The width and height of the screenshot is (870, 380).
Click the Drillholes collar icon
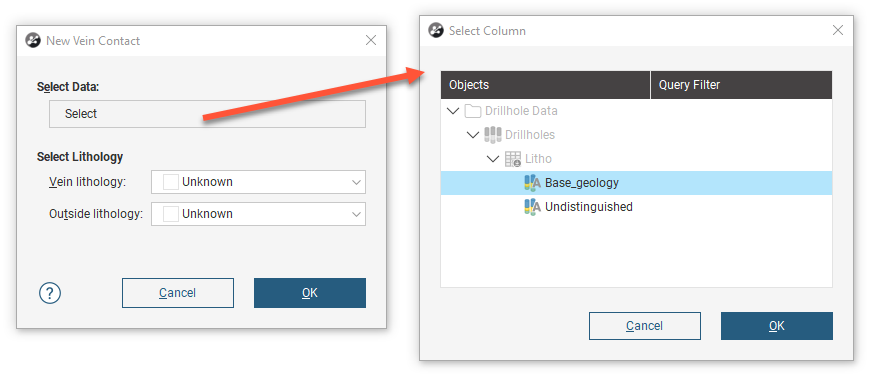point(493,135)
